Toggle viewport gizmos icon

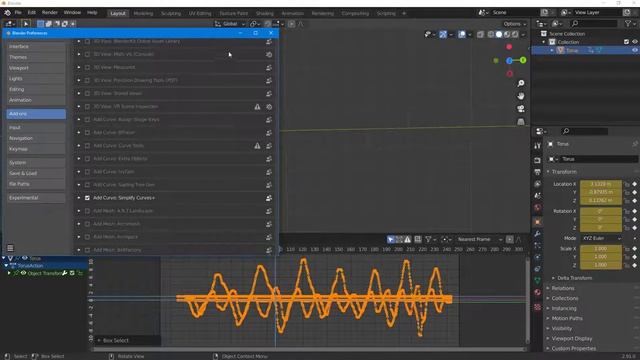click(x=443, y=34)
